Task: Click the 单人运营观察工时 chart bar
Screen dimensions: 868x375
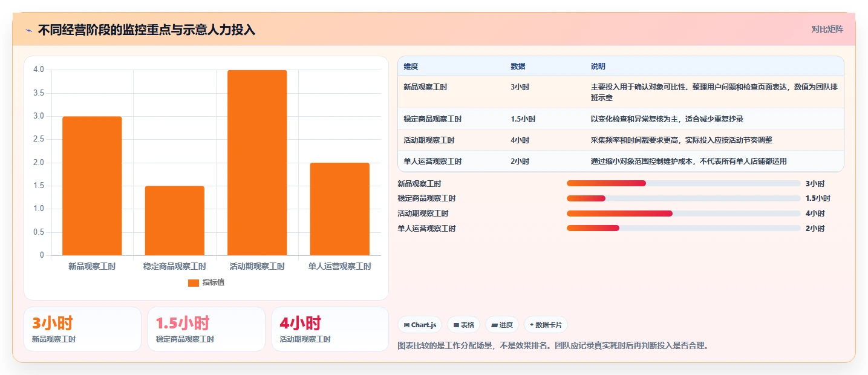Action: tap(339, 209)
